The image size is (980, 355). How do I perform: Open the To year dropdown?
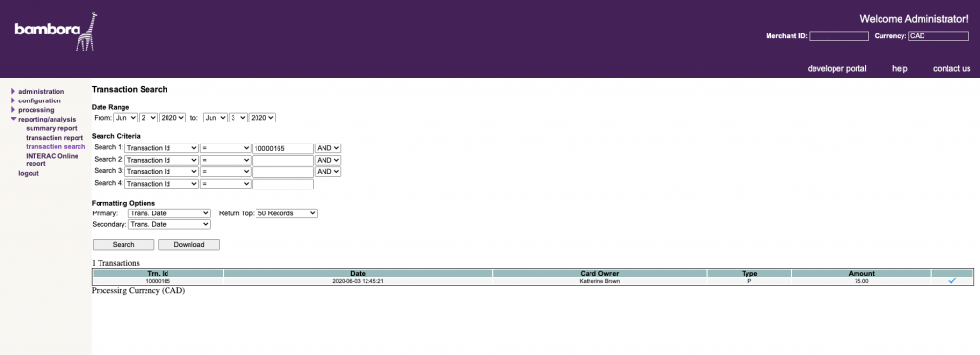tap(262, 118)
